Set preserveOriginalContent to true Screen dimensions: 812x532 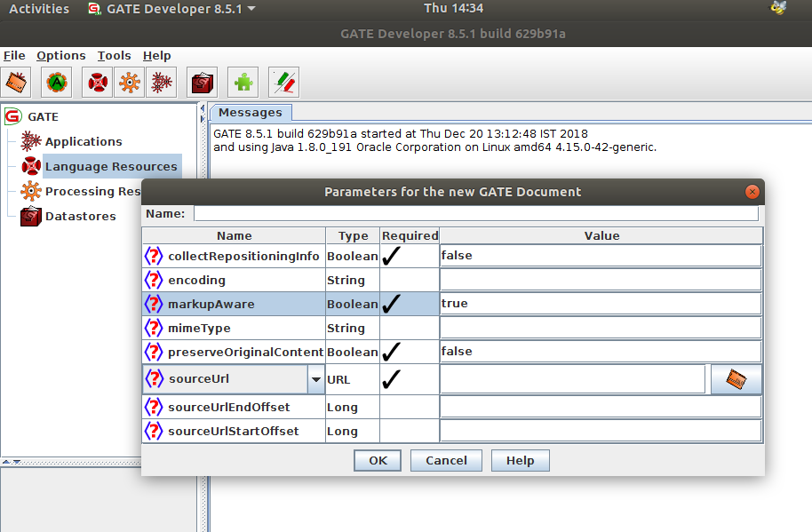point(600,351)
